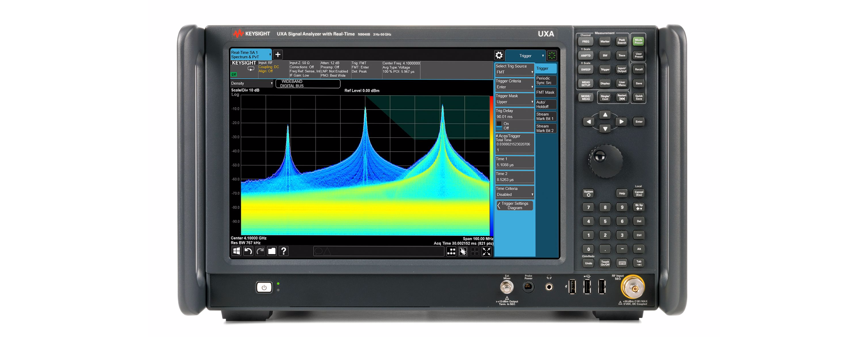Tap the Single/Cont hardware key

click(605, 97)
